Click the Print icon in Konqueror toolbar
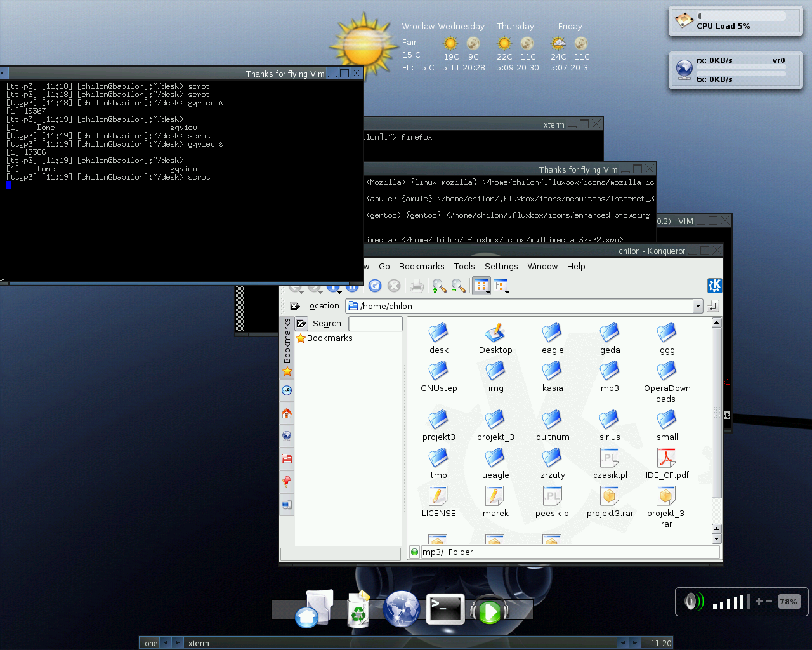The height and width of the screenshot is (650, 812). 416,286
